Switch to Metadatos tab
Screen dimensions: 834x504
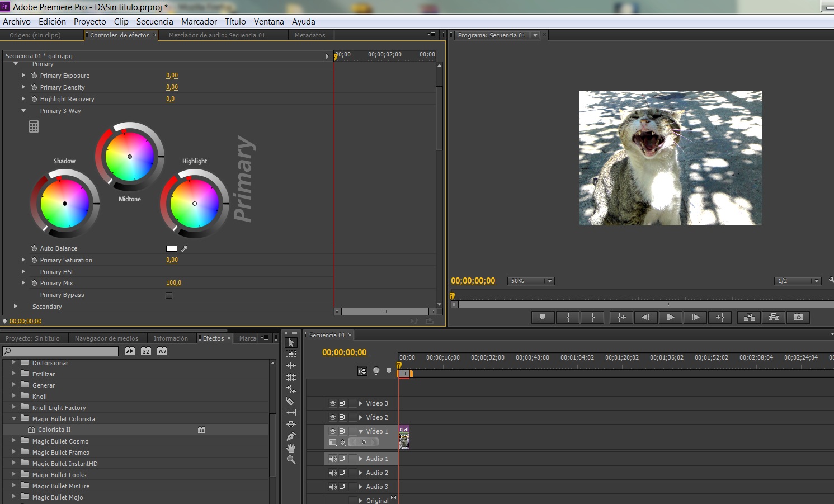310,35
